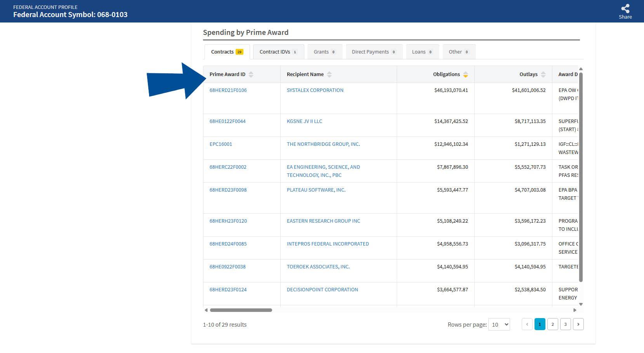Image resolution: width=644 pixels, height=353 pixels.
Task: Sort by Recipient Name column
Action: [x=329, y=74]
